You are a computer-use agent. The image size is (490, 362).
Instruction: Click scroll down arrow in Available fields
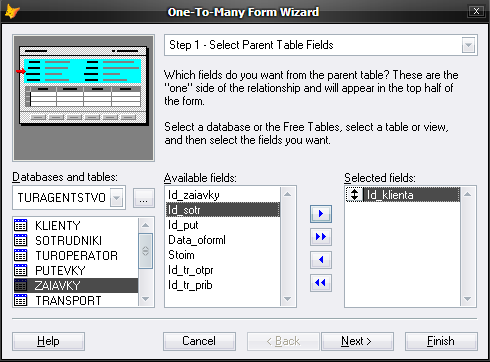(288, 299)
